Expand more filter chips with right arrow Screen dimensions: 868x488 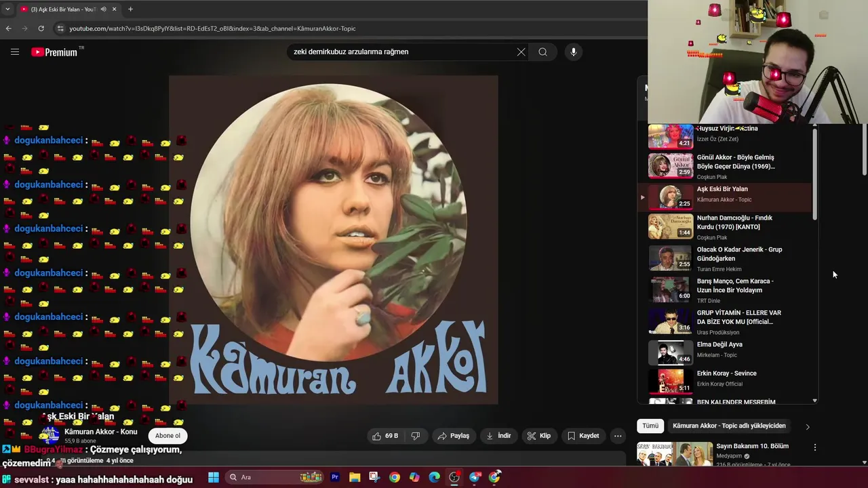click(807, 426)
